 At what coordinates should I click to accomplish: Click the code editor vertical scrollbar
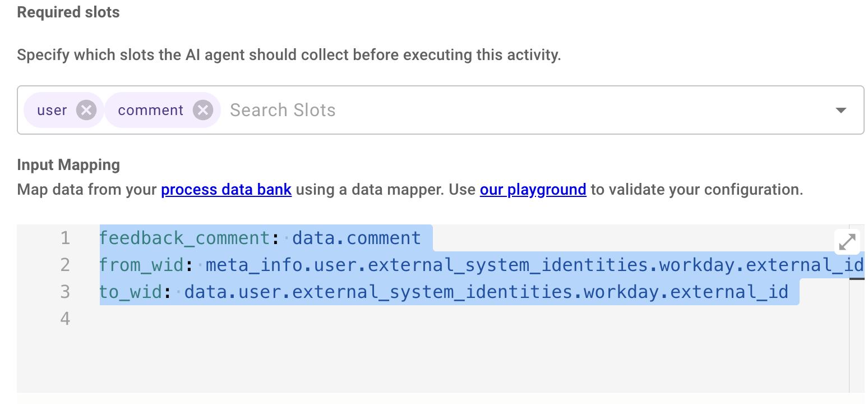tap(857, 309)
